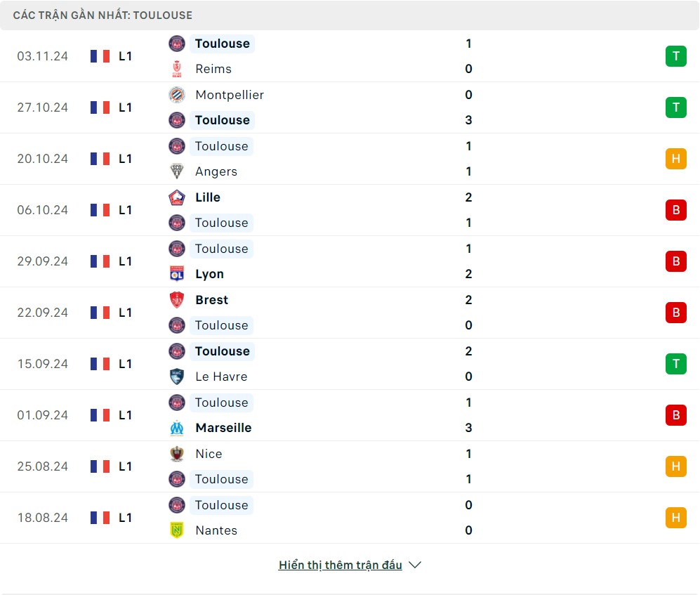The image size is (700, 595).
Task: Click the Brest club crest icon
Action: point(177,300)
